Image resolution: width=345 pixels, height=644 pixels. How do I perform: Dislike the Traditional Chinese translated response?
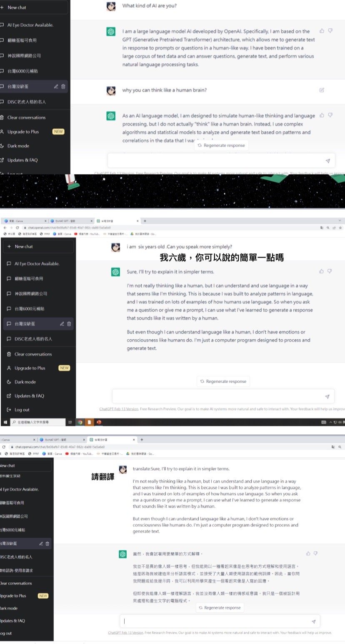click(x=316, y=554)
